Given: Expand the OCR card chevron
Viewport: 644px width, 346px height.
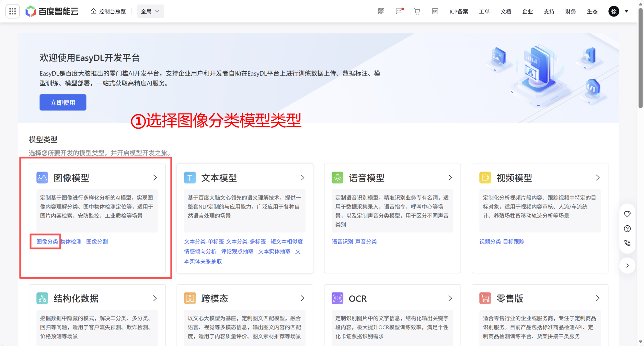Looking at the screenshot, I should coord(450,298).
